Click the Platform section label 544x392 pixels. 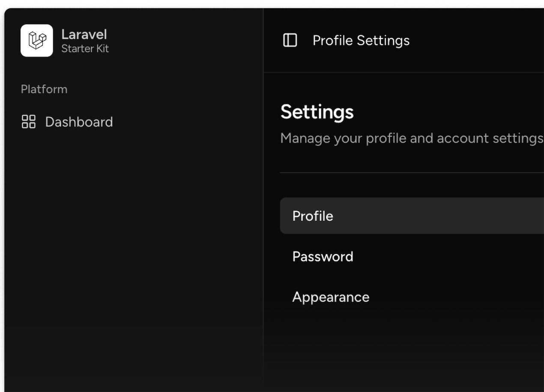pos(44,89)
